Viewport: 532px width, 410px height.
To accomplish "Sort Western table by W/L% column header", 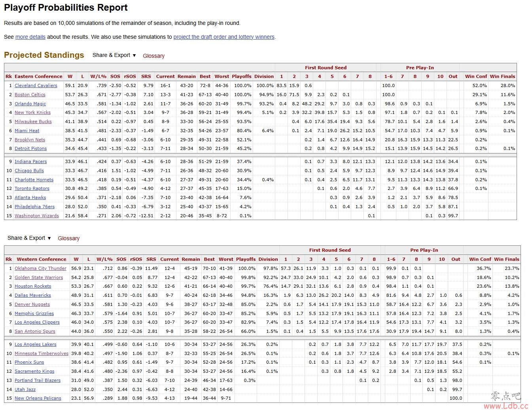I will tap(104, 259).
